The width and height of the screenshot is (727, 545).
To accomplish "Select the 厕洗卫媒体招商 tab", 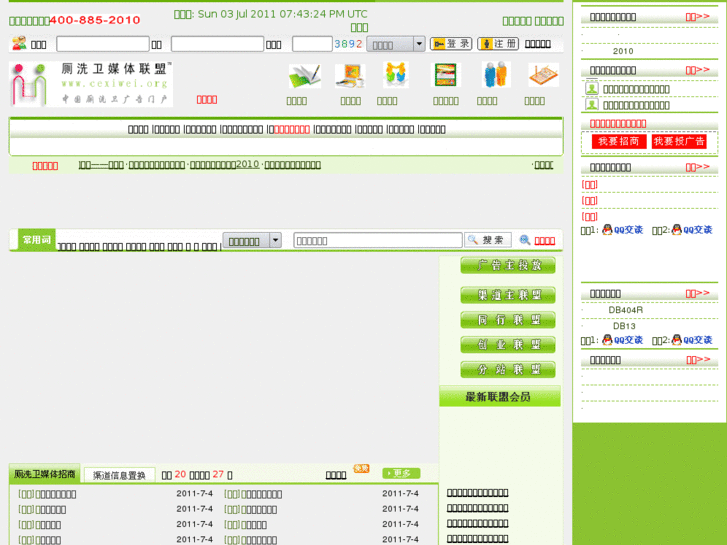I will pyautogui.click(x=45, y=474).
